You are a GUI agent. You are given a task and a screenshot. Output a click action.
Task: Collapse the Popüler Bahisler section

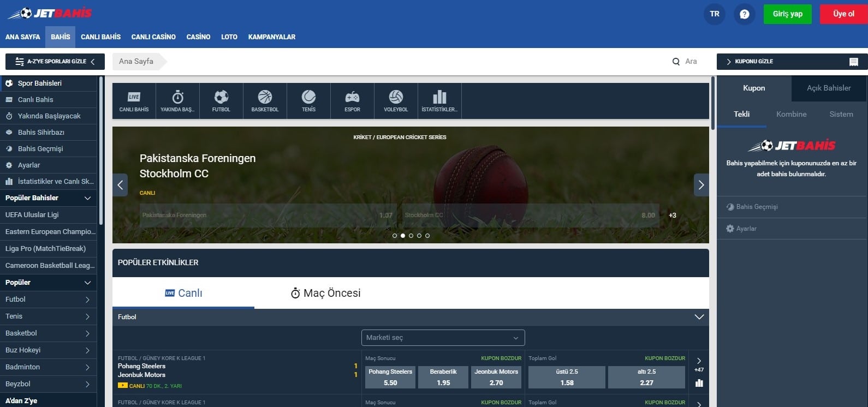(87, 198)
